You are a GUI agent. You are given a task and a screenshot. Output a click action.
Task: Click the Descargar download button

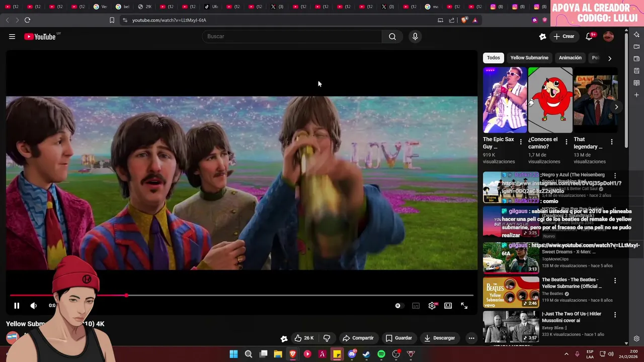(x=439, y=338)
